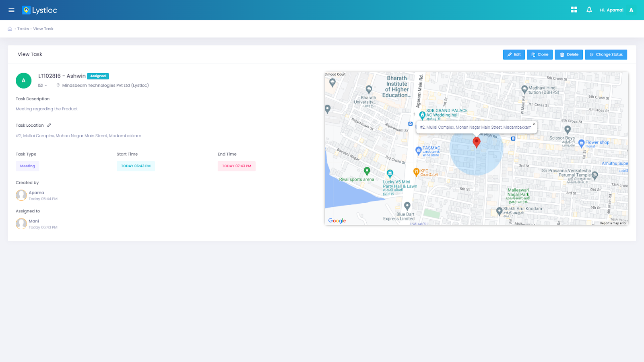Click the Meeting task type tag

[27, 166]
